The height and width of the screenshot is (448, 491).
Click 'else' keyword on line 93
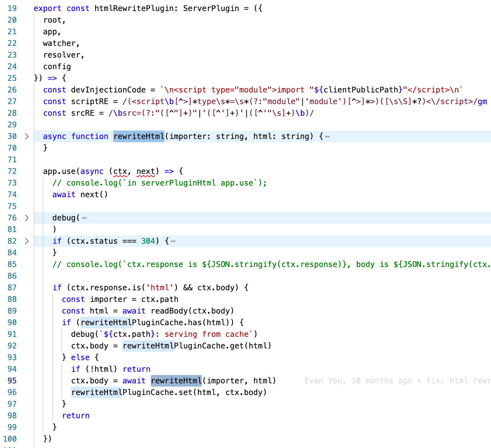coord(80,357)
